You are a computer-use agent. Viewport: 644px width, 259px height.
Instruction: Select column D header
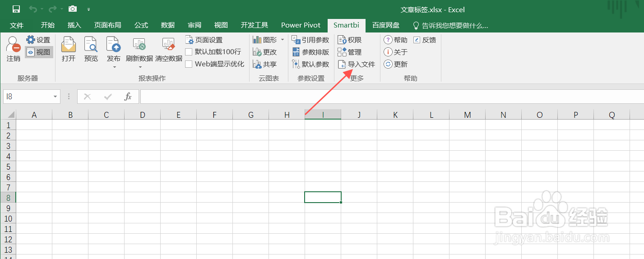[x=143, y=115]
